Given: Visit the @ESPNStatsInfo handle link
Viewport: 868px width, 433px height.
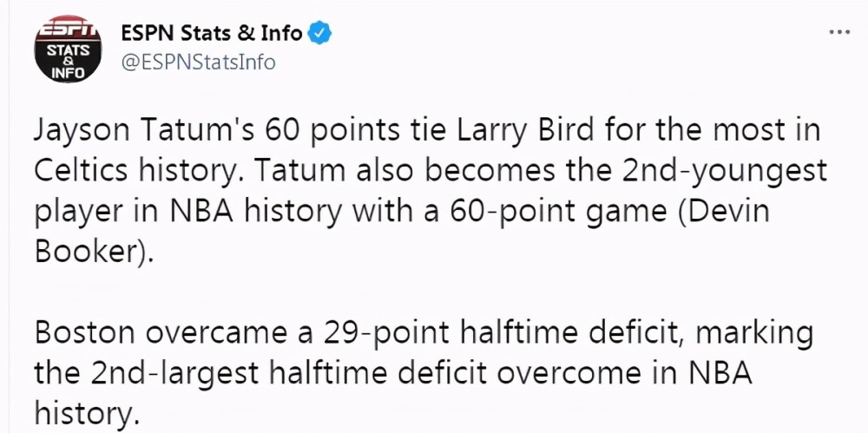Looking at the screenshot, I should pos(198,62).
